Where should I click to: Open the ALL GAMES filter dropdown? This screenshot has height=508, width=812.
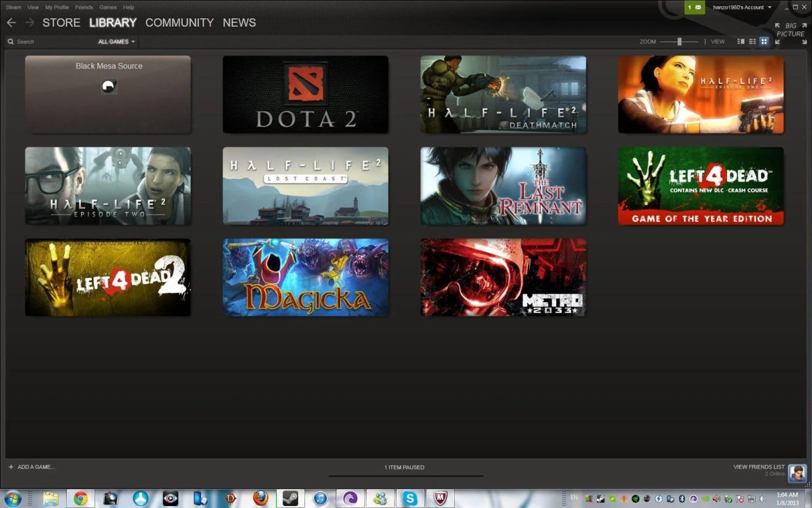[x=117, y=42]
